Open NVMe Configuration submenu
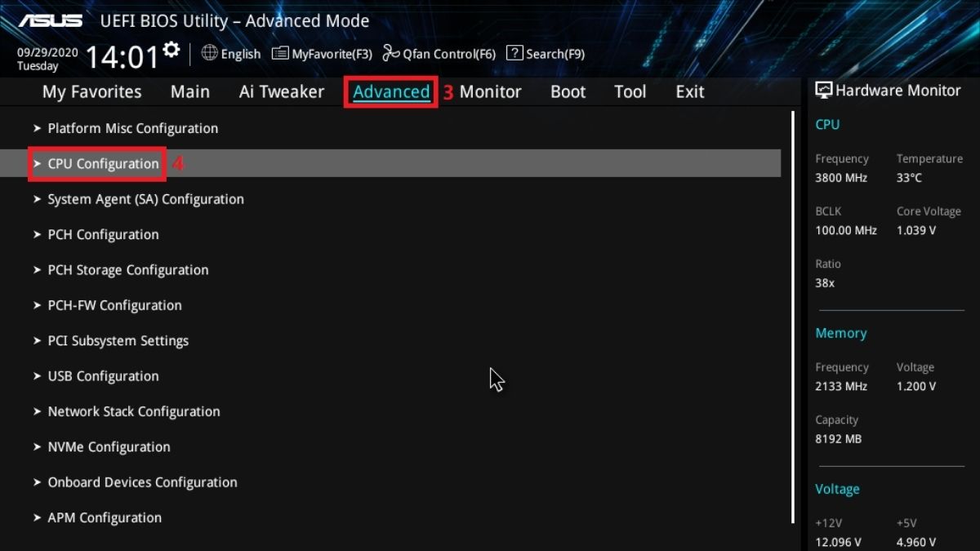Screen dimensions: 980x551 (x=109, y=447)
